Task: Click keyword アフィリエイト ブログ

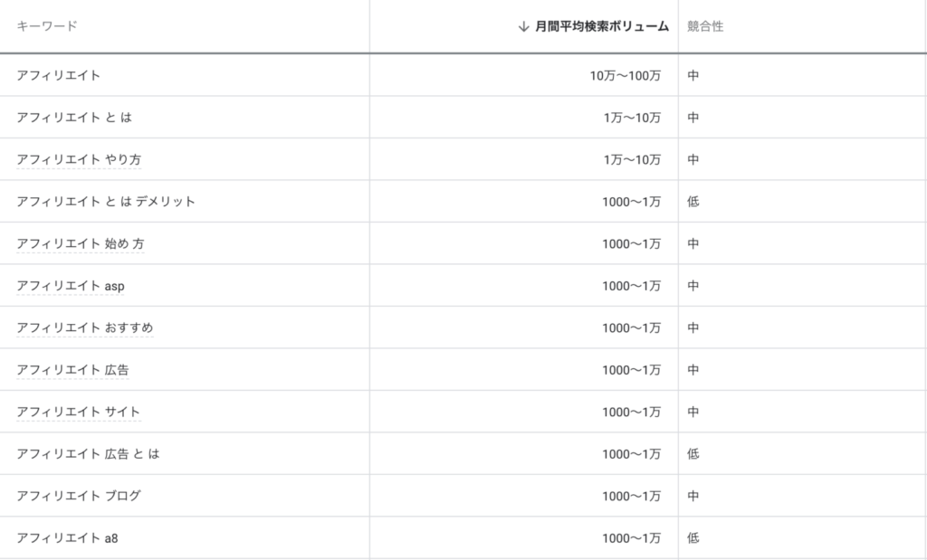Action: click(x=79, y=496)
